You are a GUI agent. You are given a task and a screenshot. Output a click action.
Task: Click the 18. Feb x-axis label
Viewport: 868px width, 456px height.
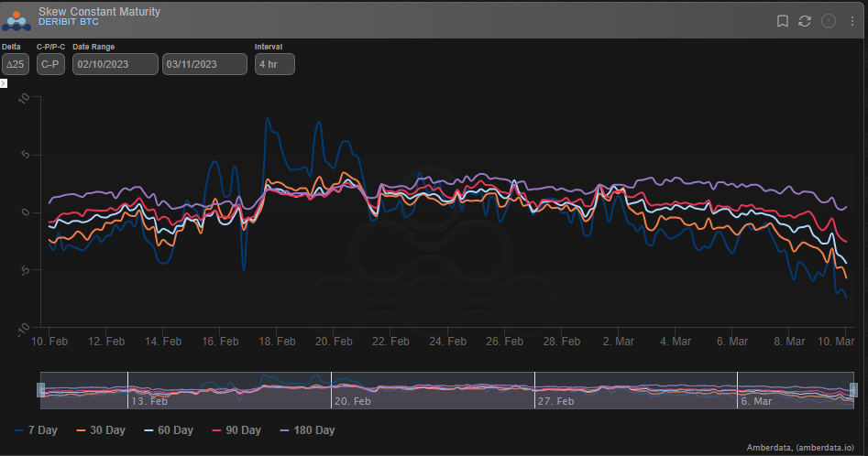click(277, 342)
